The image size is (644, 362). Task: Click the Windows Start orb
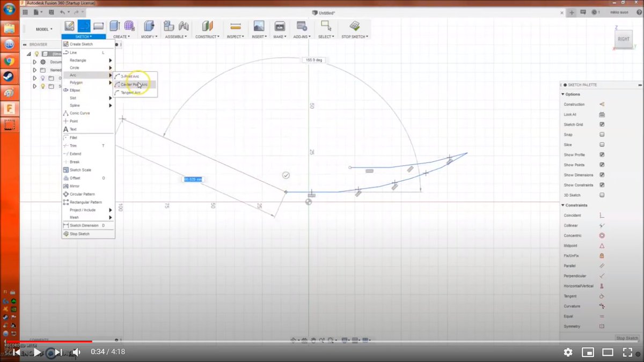point(9,10)
